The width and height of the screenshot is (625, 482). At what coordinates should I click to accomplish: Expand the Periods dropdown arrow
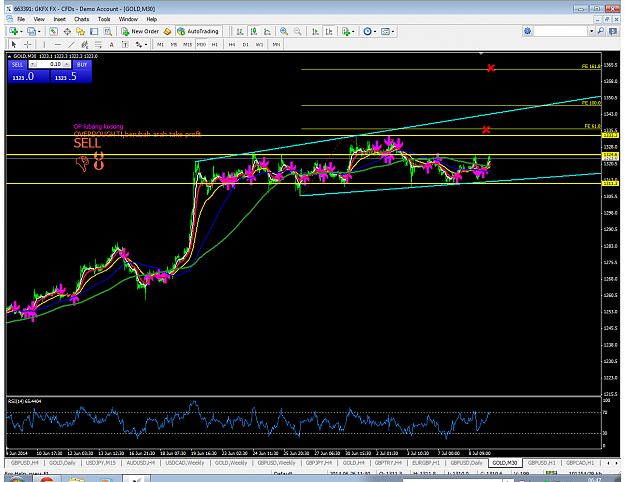(375, 31)
